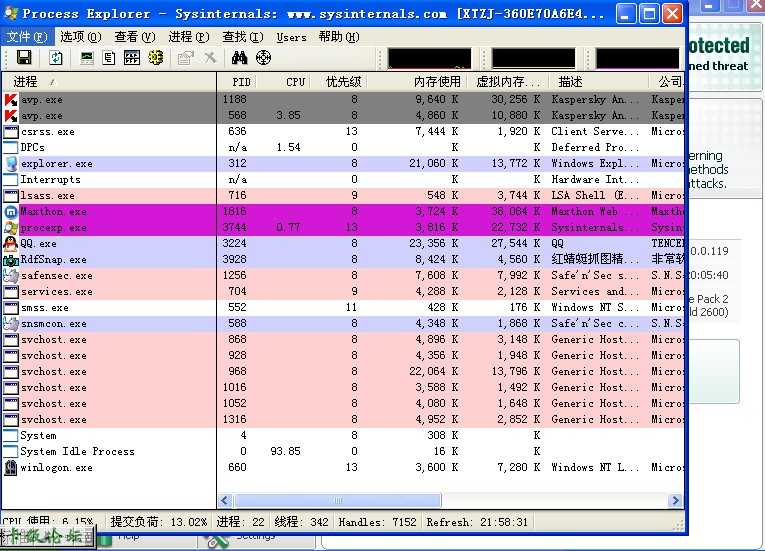This screenshot has width=765, height=551.
Task: Click the 提交负荷: 13.02% status entry
Action: (x=159, y=522)
